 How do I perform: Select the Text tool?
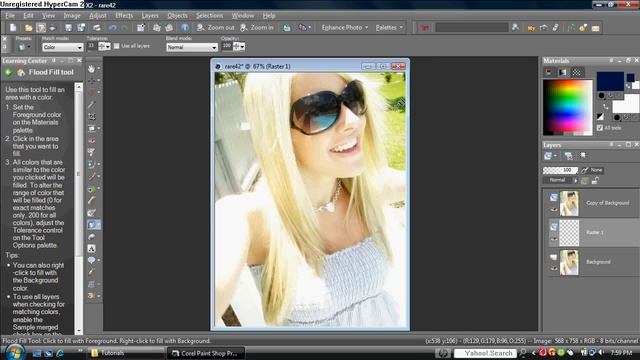pyautogui.click(x=91, y=249)
